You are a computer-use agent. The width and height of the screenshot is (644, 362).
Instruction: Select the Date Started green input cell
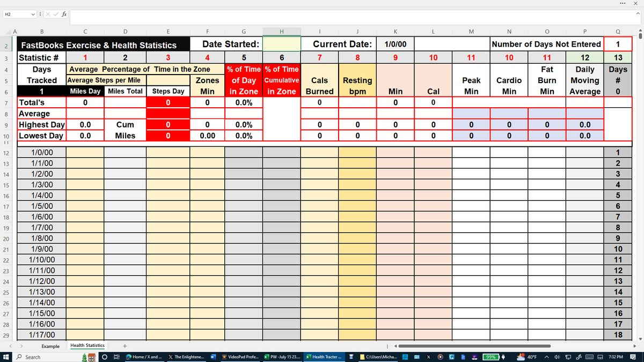click(282, 44)
